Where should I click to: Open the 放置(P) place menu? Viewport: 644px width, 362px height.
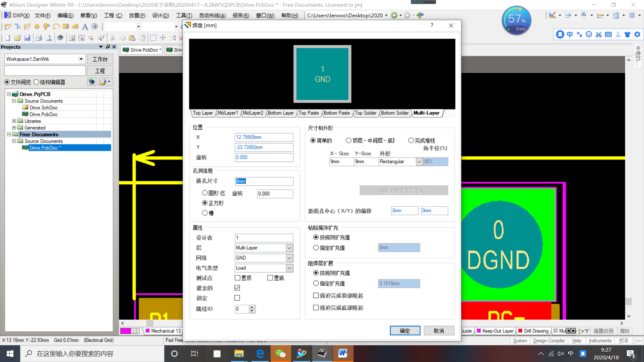137,15
